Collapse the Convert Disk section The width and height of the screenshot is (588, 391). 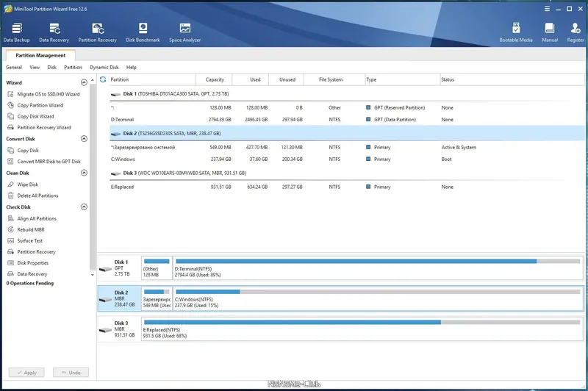(84, 139)
